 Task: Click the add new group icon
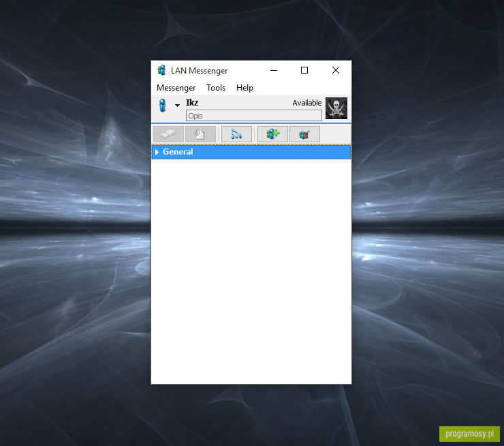pyautogui.click(x=272, y=134)
